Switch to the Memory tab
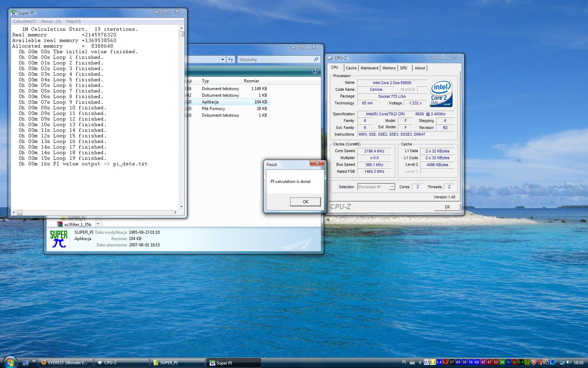 point(389,68)
